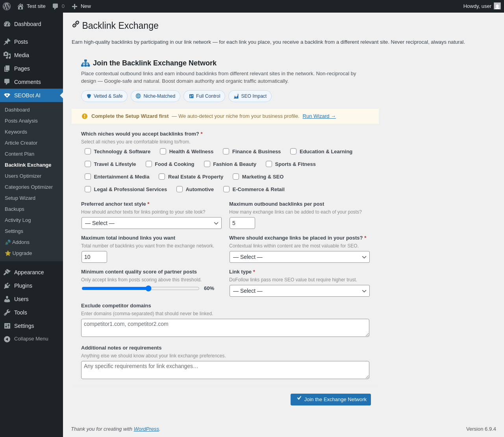Screen dimensions: 504x437
Task: Tick the Automotive niche checkbox
Action: tap(180, 189)
